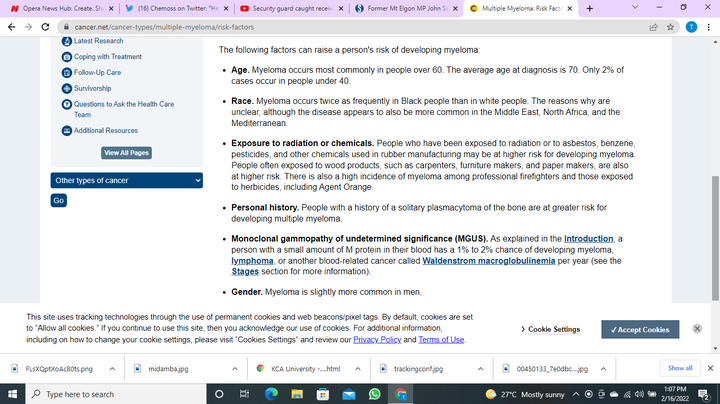Open File Explorer from taskbar
Viewport: 720px width, 404px height.
pos(297,394)
